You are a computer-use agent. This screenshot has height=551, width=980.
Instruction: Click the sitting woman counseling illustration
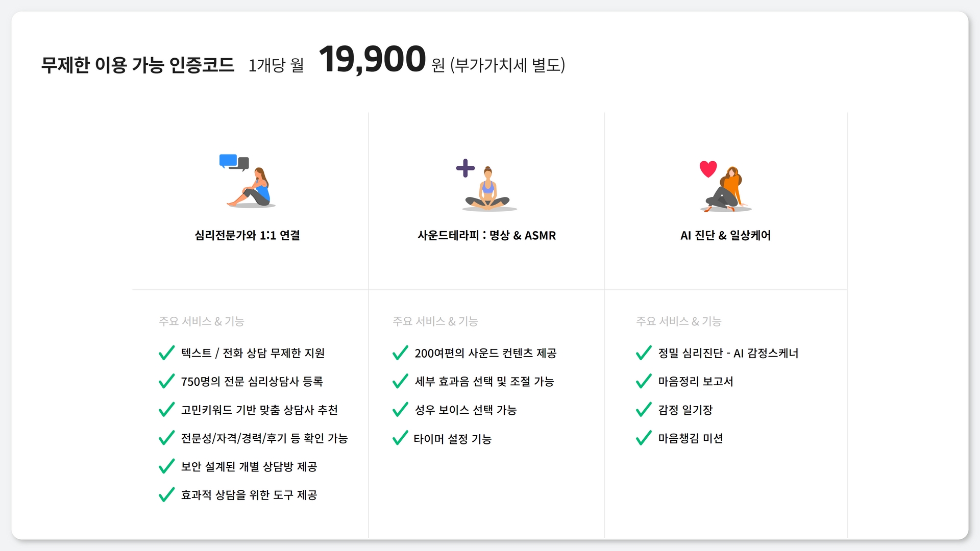pos(252,187)
